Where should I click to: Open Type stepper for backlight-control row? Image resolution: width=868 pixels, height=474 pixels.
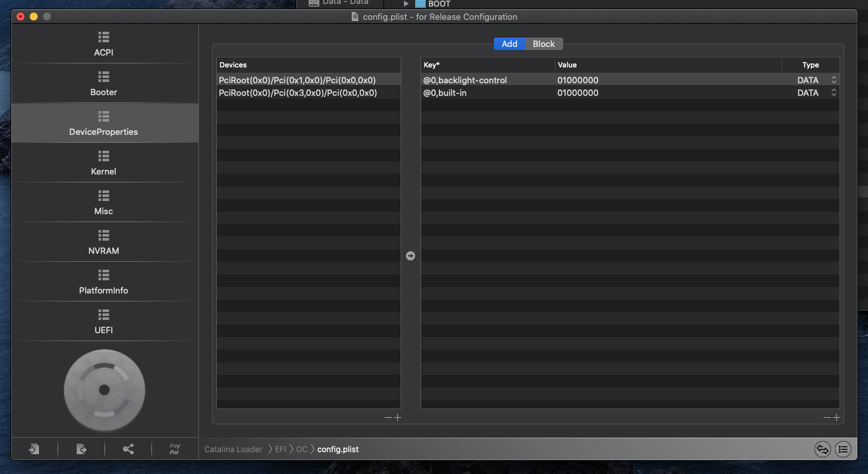click(x=834, y=80)
